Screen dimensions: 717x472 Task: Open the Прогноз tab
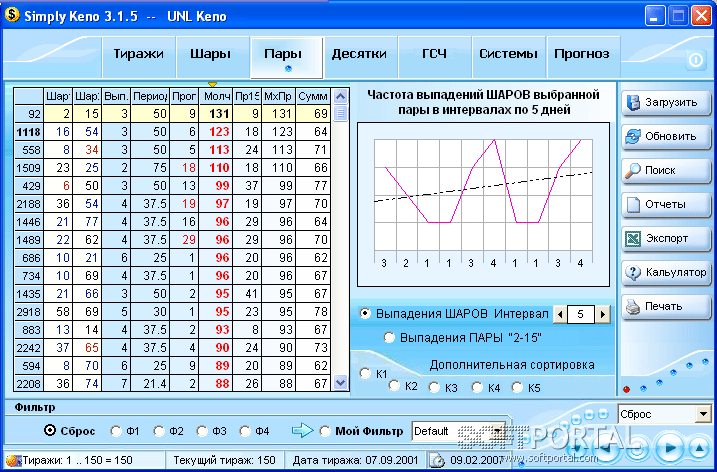[582, 54]
